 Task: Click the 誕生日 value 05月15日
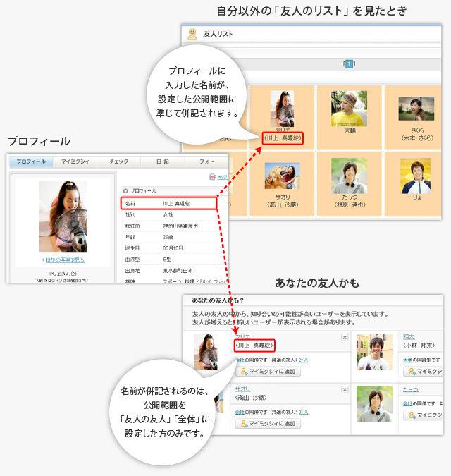point(173,248)
